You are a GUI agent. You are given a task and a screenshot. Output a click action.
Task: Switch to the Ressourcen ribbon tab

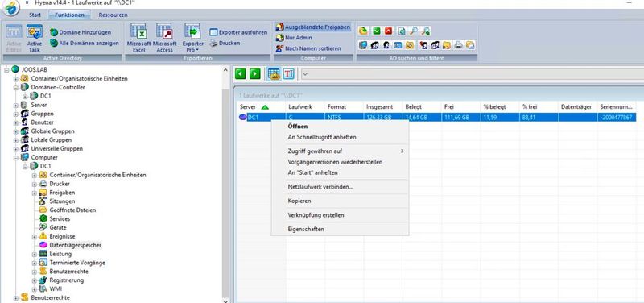(113, 15)
